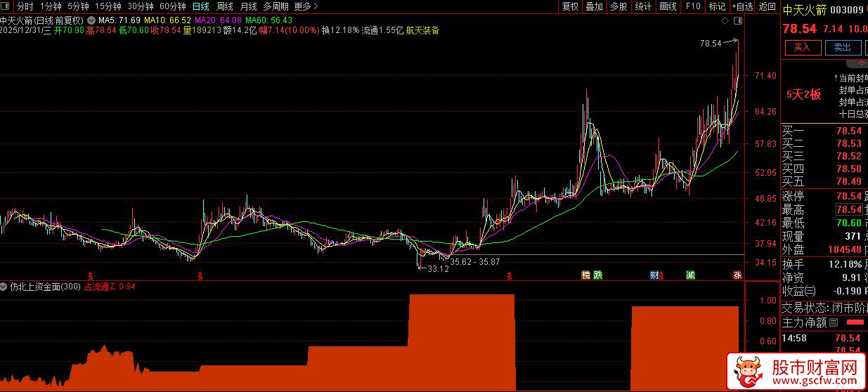The image size is (868, 392).
Task: Switch to 分时 intraday chart
Action: point(25,6)
